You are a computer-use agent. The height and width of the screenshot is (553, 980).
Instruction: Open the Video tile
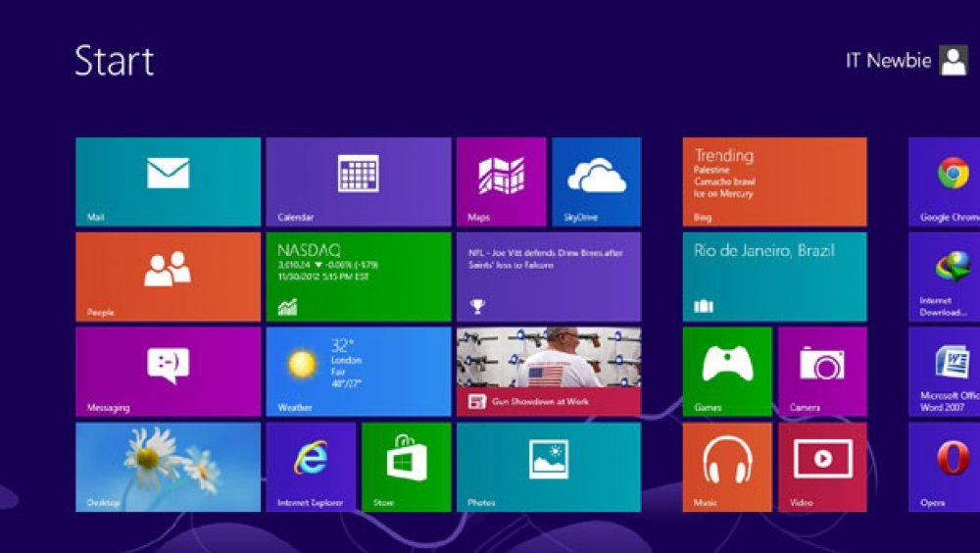(x=822, y=468)
